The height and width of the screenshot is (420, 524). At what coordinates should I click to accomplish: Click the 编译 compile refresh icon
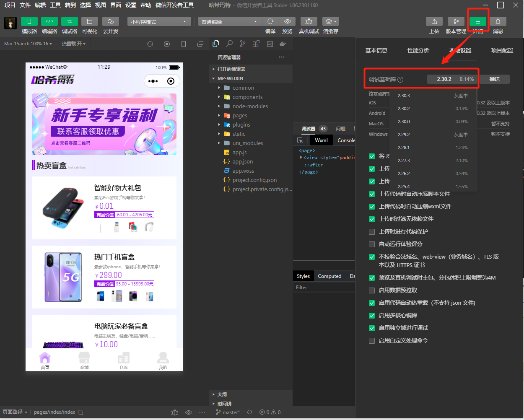(270, 21)
